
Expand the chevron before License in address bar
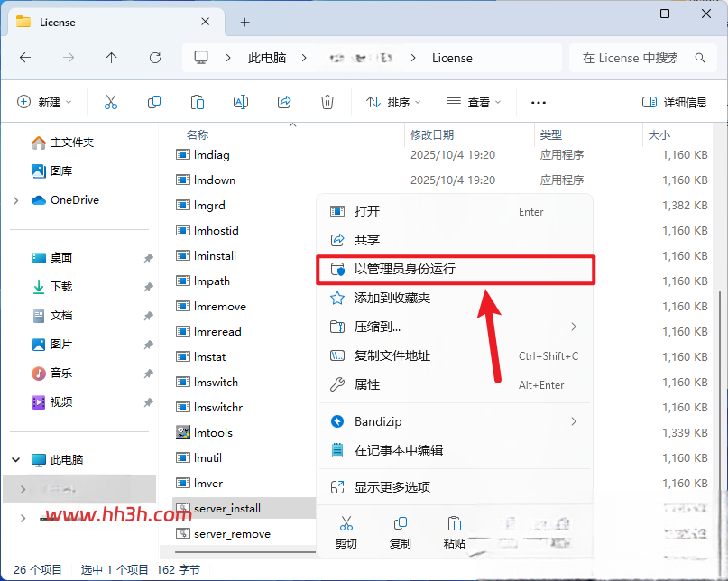(x=413, y=58)
